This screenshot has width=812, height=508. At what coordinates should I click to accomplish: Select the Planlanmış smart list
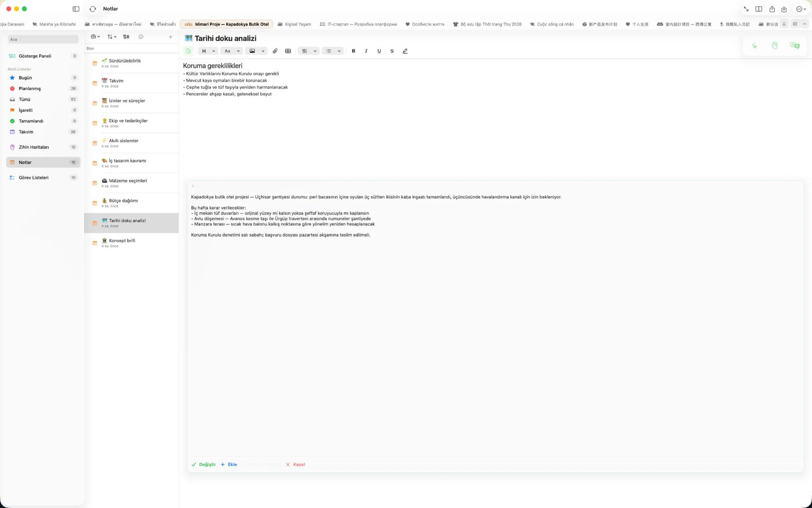(43, 89)
